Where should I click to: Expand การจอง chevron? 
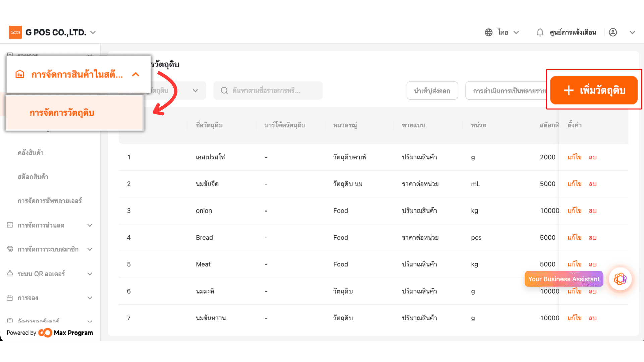pyautogui.click(x=90, y=298)
